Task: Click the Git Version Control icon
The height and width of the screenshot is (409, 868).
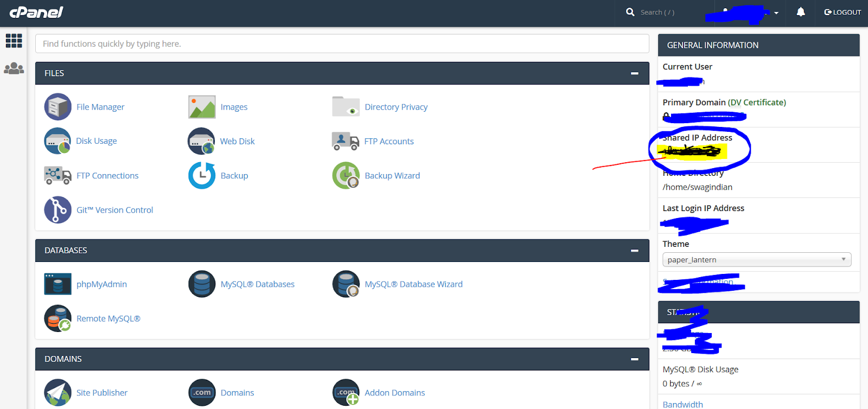Action: point(58,210)
